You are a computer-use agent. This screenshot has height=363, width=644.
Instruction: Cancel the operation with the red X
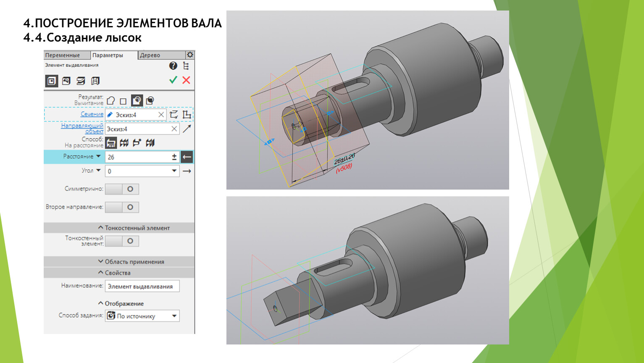[186, 80]
